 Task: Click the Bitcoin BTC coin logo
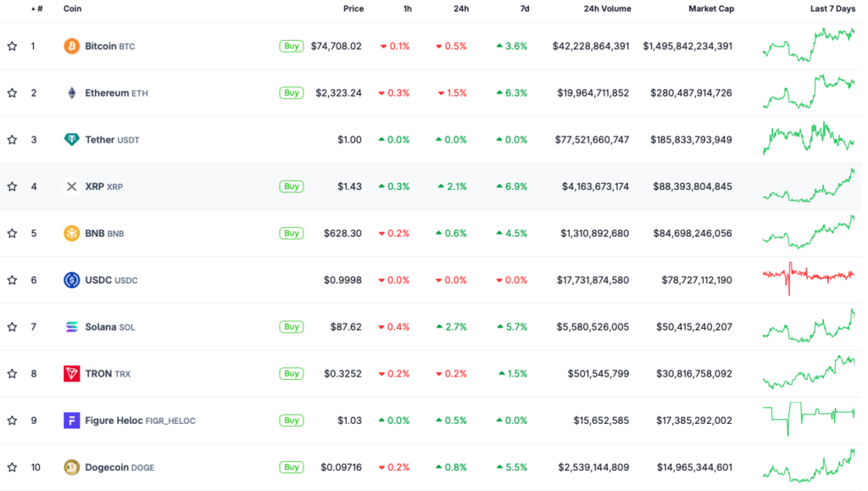[x=72, y=46]
